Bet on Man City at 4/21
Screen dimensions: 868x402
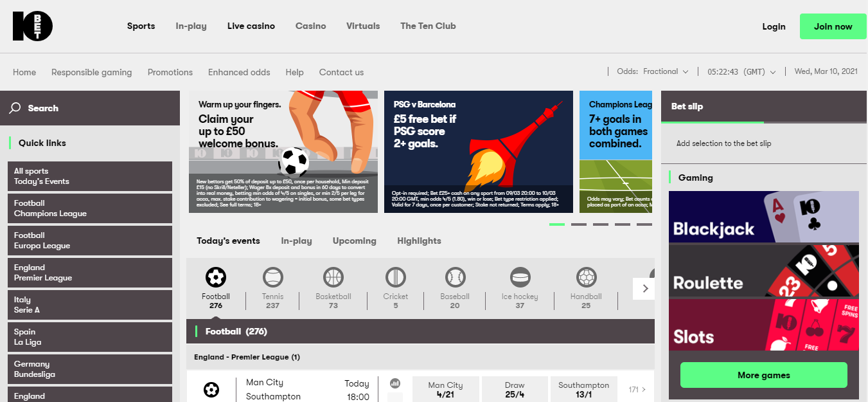pos(445,389)
